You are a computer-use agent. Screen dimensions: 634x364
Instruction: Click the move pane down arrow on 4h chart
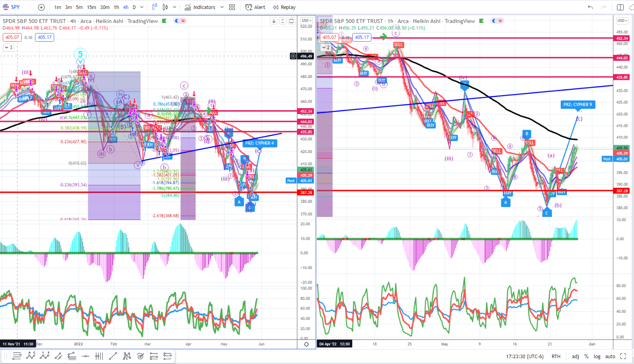[274, 21]
